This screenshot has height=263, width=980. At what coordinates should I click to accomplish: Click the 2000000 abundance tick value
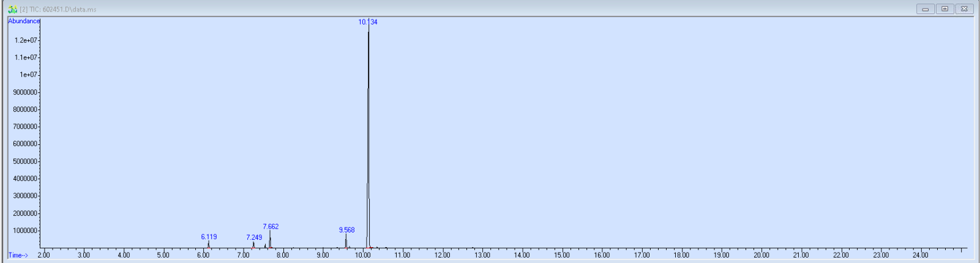[x=26, y=213]
